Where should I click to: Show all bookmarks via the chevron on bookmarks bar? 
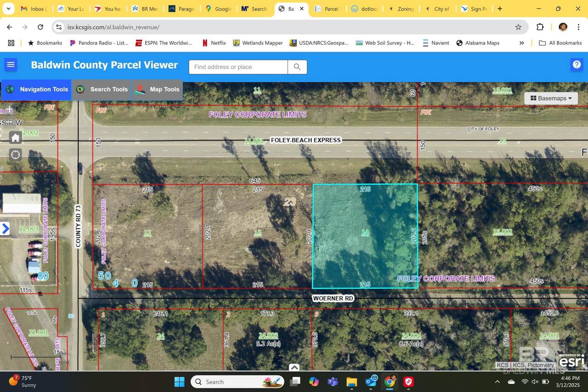click(x=522, y=43)
